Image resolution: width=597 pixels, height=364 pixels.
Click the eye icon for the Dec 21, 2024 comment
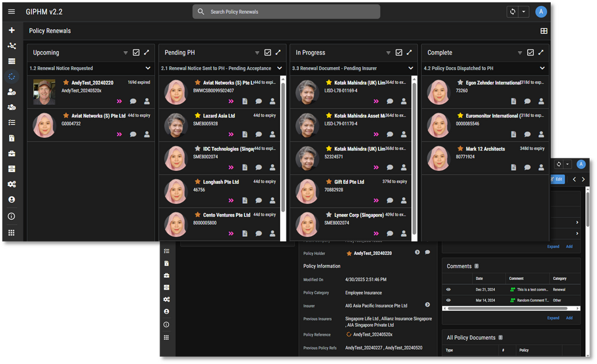448,290
